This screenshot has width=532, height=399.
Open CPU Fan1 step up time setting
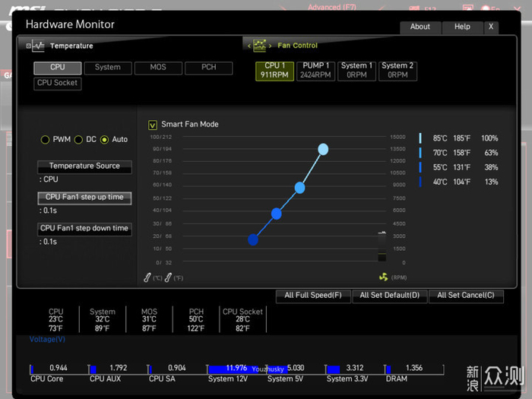84,198
